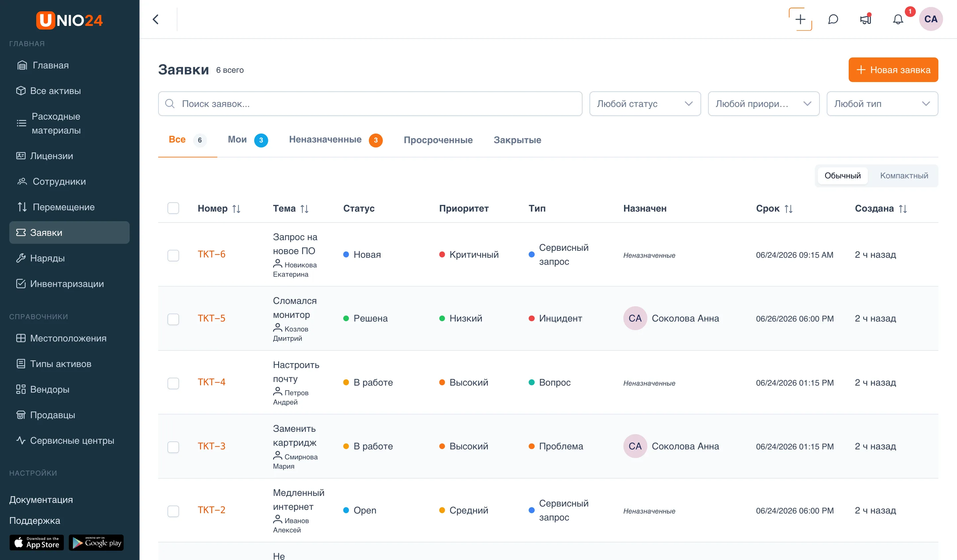Focus the Поиск заявок search field

click(x=370, y=104)
